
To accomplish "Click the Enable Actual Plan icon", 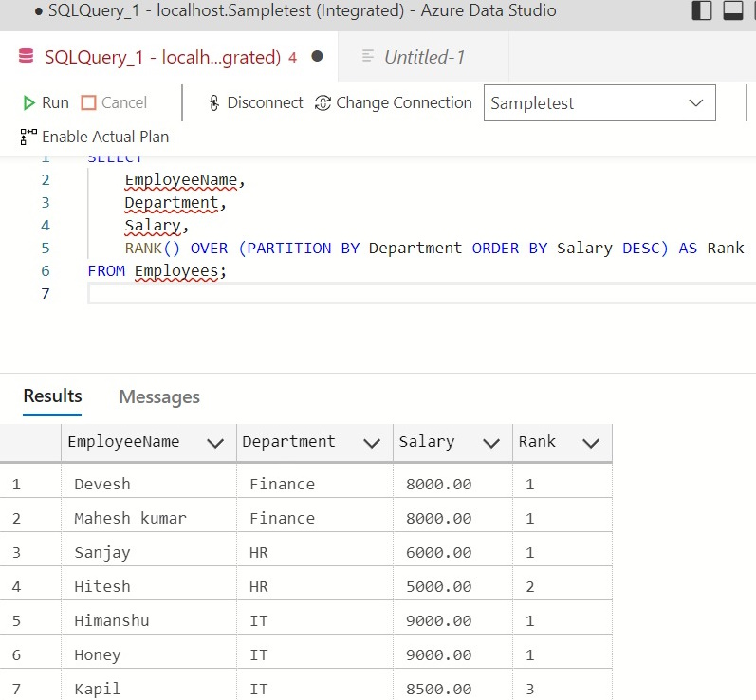I will (x=28, y=137).
